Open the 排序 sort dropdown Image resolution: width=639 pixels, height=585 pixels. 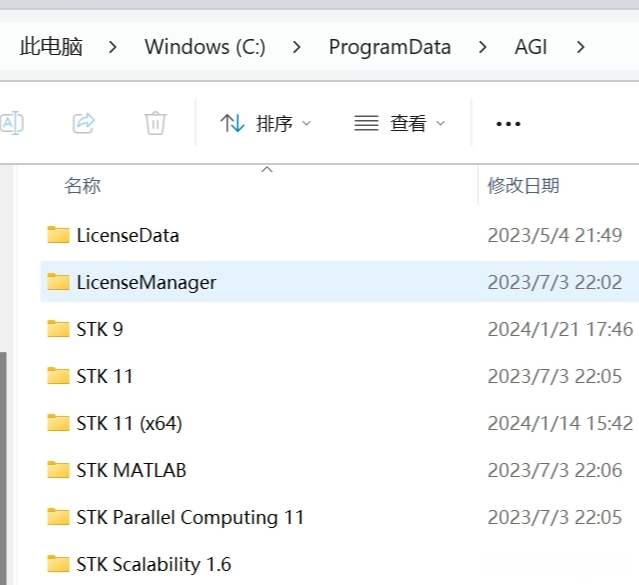click(x=266, y=123)
